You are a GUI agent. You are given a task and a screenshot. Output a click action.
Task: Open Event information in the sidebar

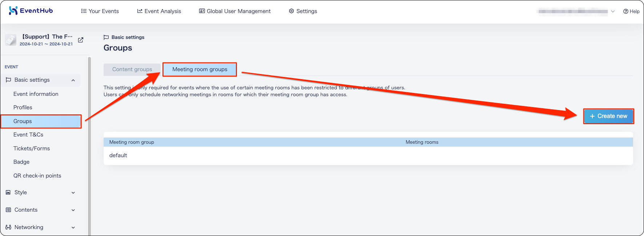36,94
